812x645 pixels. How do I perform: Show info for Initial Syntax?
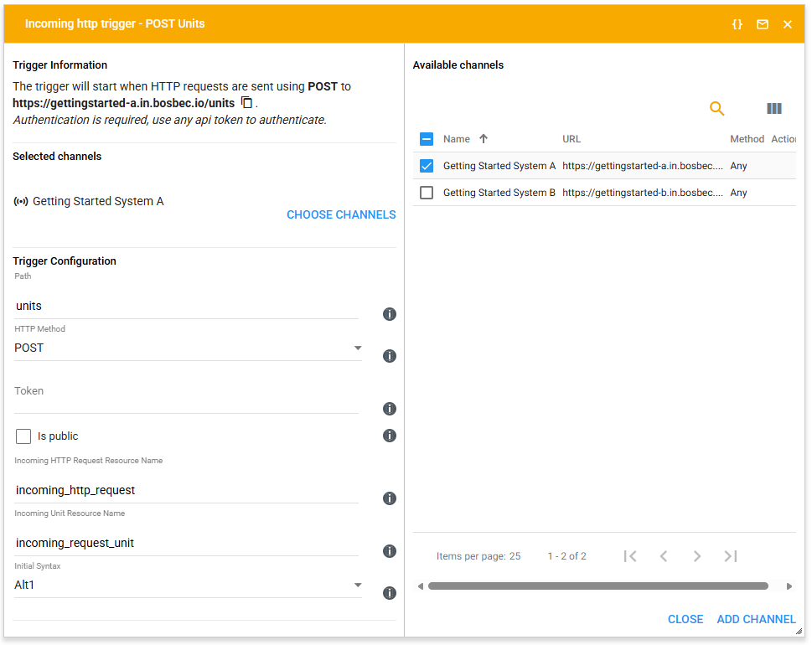pos(389,593)
